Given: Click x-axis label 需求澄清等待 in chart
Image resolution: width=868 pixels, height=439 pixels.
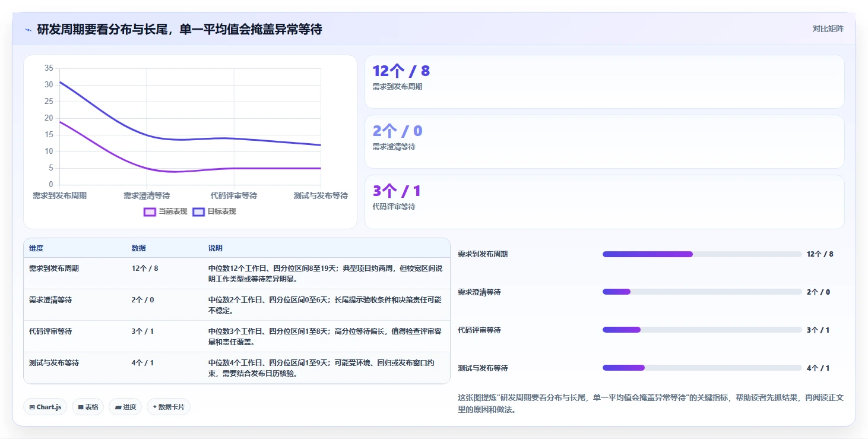Looking at the screenshot, I should pos(147,195).
